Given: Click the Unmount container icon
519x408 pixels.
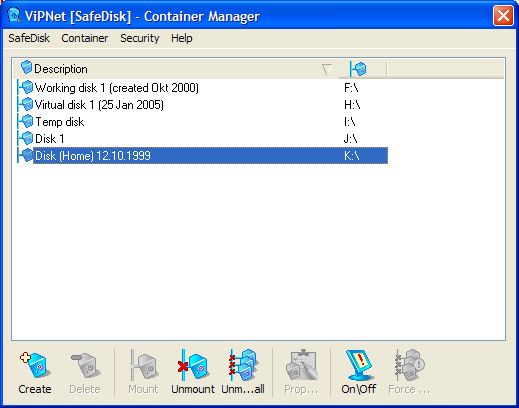Looking at the screenshot, I should point(193,365).
